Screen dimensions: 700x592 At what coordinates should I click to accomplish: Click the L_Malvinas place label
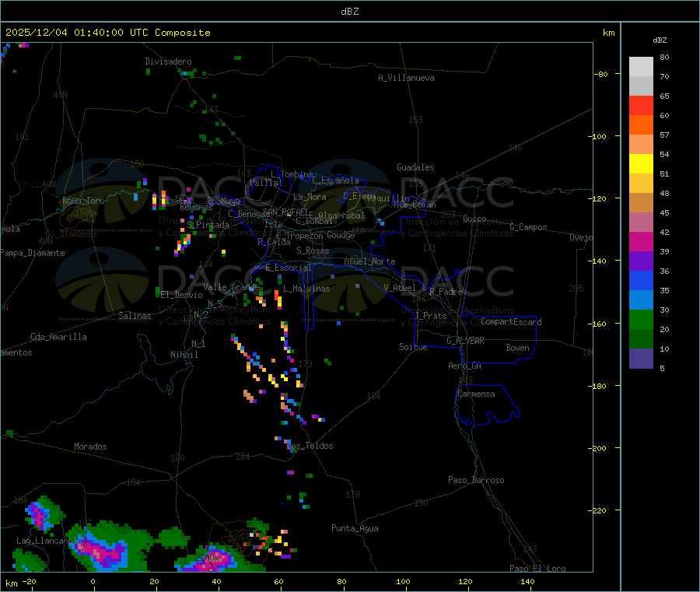[x=306, y=289]
